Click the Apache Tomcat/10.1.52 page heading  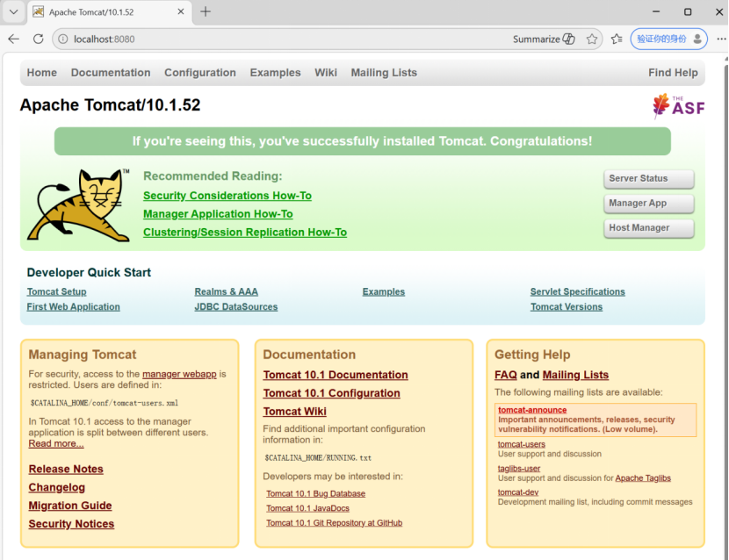[x=110, y=105]
